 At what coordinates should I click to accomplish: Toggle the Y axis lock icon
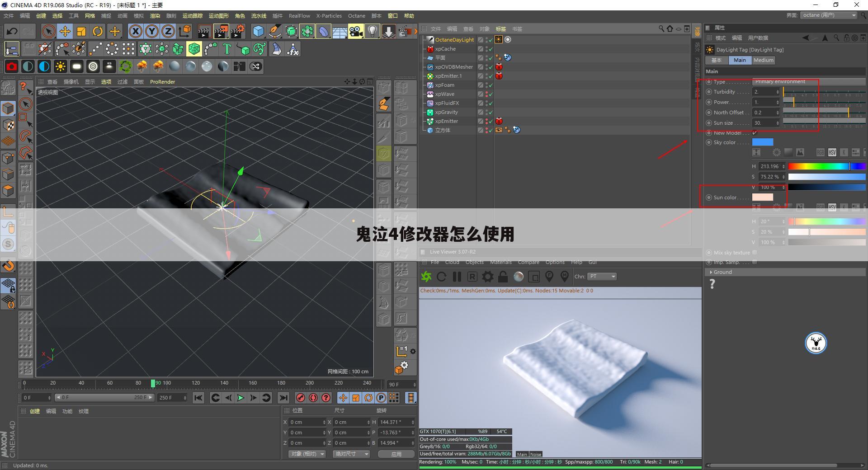(x=151, y=31)
